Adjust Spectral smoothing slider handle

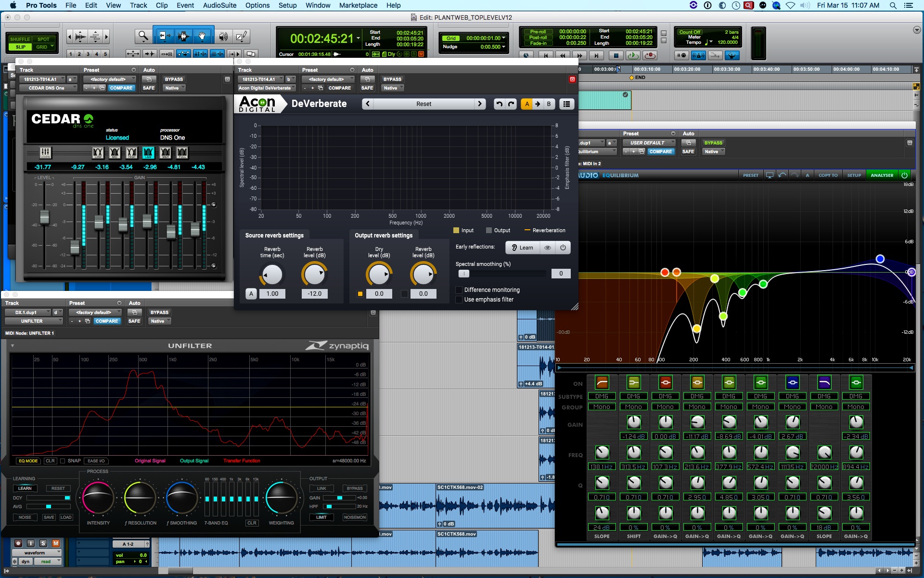click(463, 274)
